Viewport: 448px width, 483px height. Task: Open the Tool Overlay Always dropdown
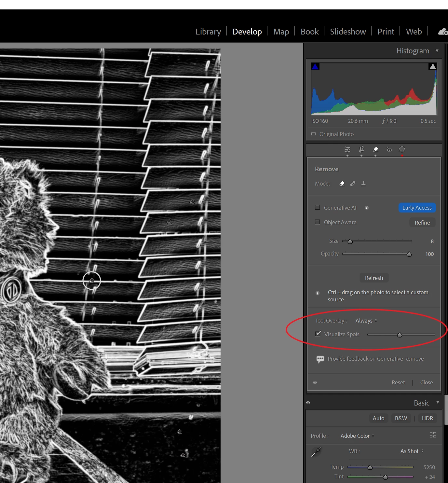pyautogui.click(x=366, y=321)
